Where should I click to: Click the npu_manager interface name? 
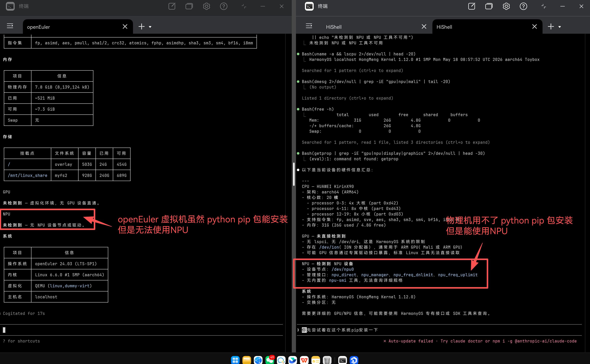(x=375, y=275)
